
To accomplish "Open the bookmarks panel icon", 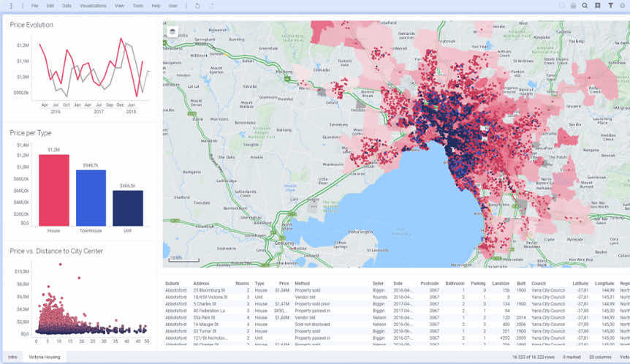I will 597,6.
